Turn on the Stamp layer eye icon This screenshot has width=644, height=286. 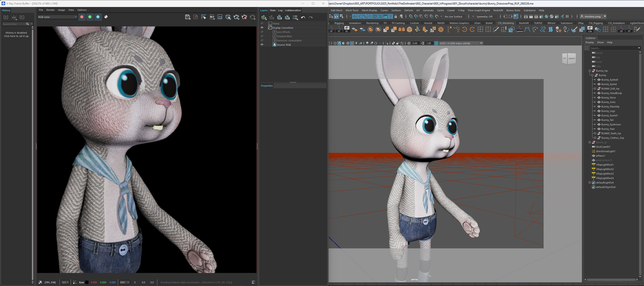coord(262,23)
